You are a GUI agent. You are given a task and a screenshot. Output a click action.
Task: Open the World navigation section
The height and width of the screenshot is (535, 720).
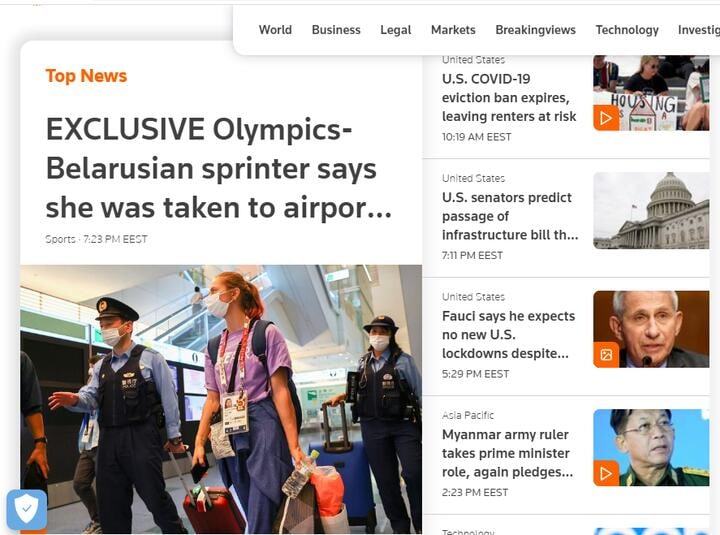pos(275,30)
